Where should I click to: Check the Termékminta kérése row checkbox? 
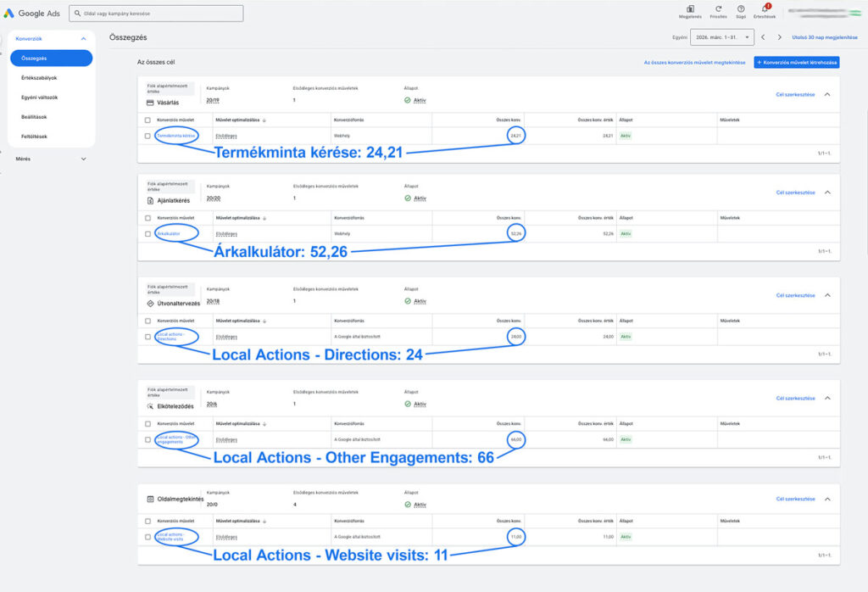pos(147,136)
